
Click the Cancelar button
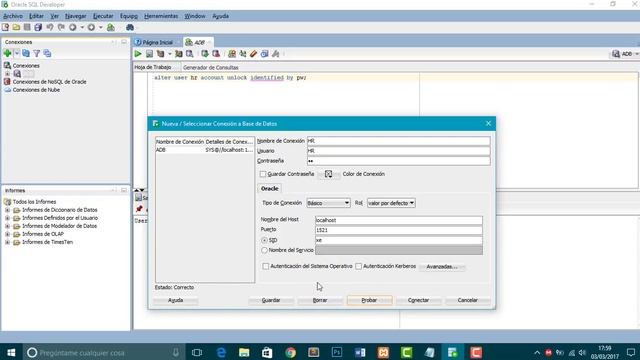coord(468,300)
